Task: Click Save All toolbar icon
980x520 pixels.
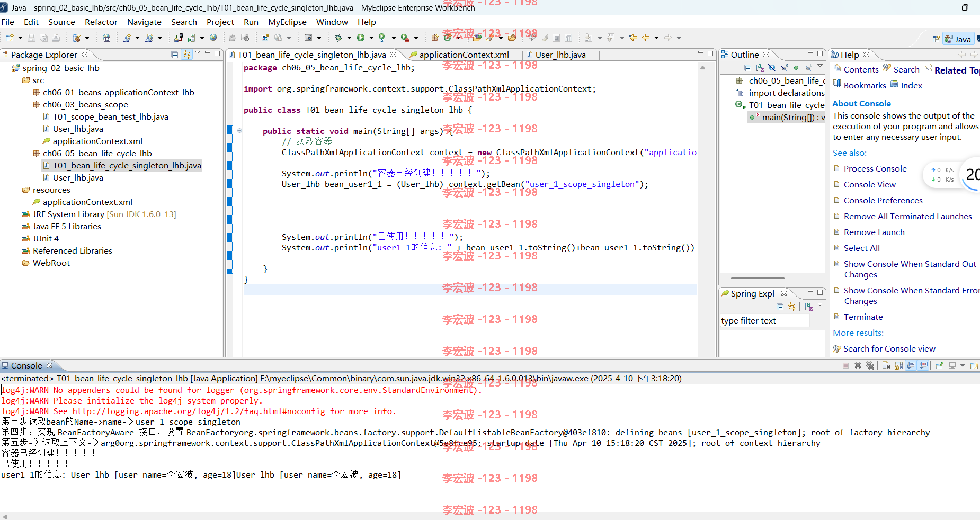Action: (x=43, y=38)
